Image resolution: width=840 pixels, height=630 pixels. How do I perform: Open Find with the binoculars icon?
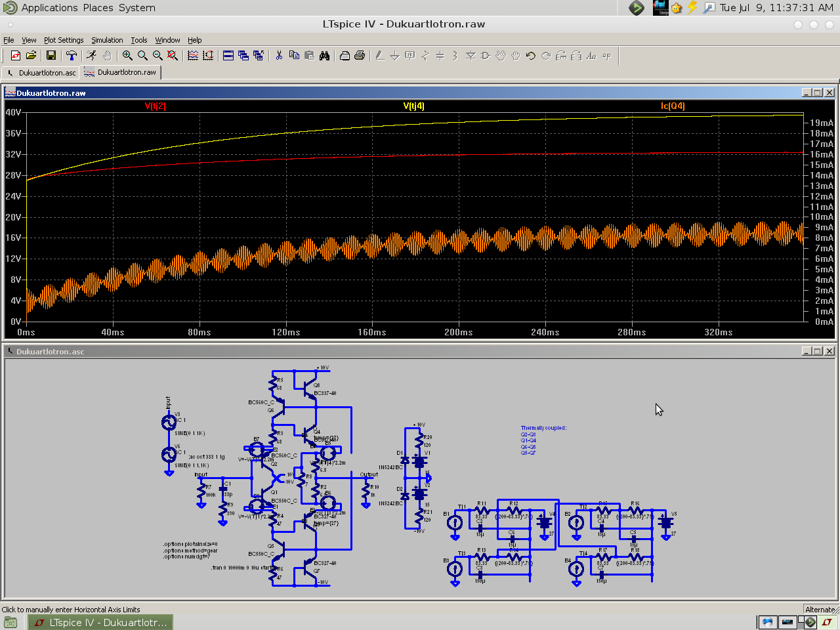[x=324, y=56]
